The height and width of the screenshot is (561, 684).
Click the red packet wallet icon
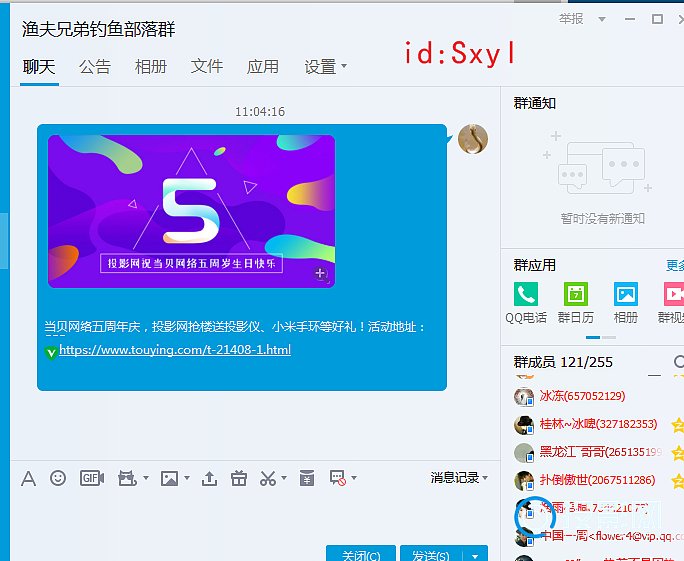tap(307, 478)
